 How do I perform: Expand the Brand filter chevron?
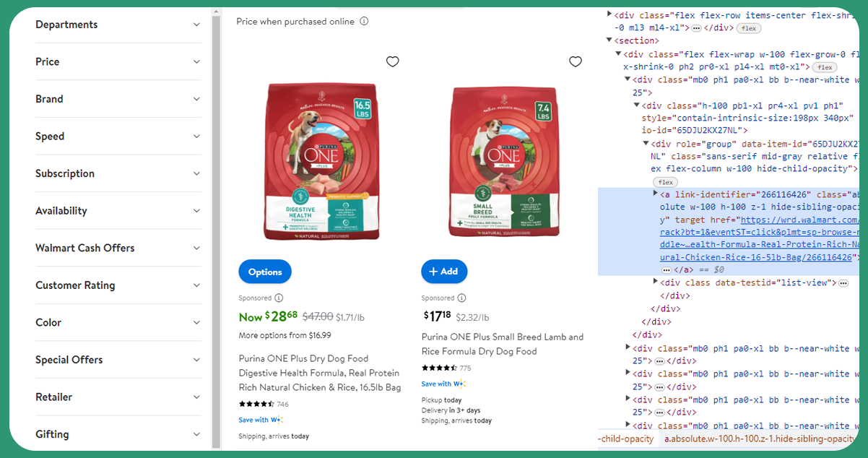[x=196, y=99]
